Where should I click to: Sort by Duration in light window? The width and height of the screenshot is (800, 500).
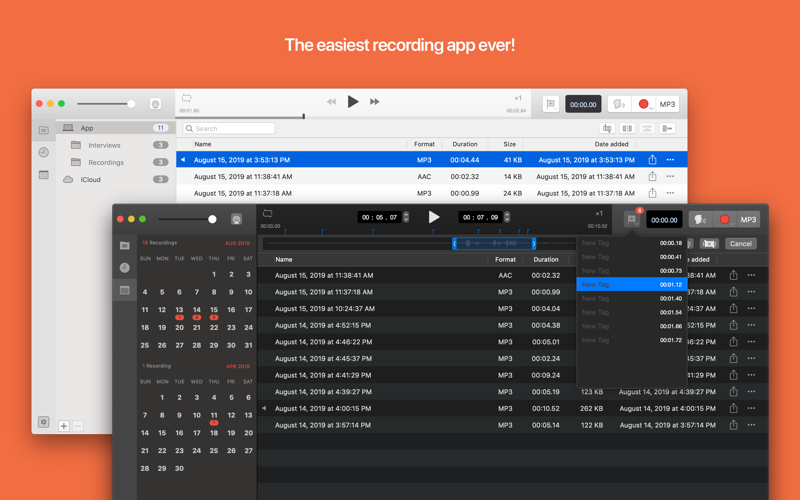click(465, 144)
